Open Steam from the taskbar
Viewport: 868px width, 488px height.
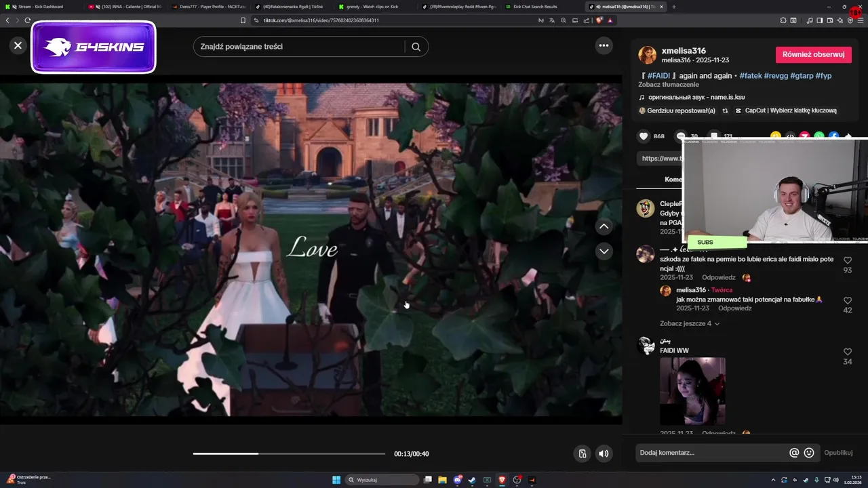[x=472, y=480]
